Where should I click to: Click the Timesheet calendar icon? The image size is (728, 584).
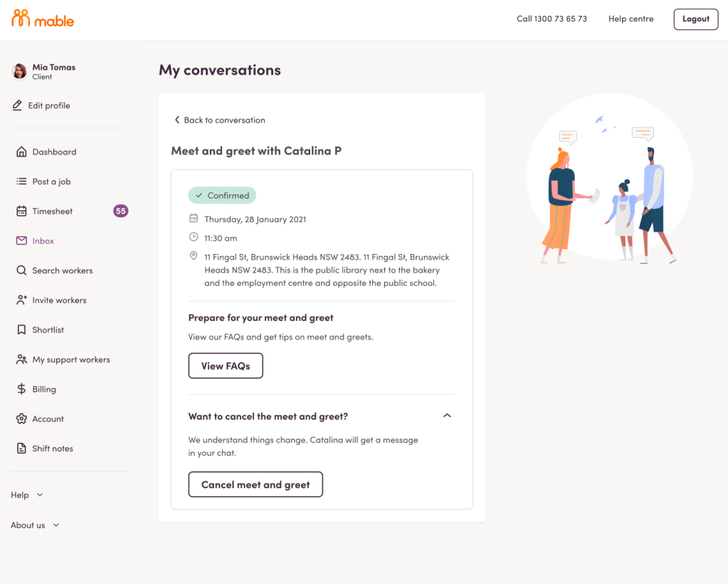[x=21, y=211]
